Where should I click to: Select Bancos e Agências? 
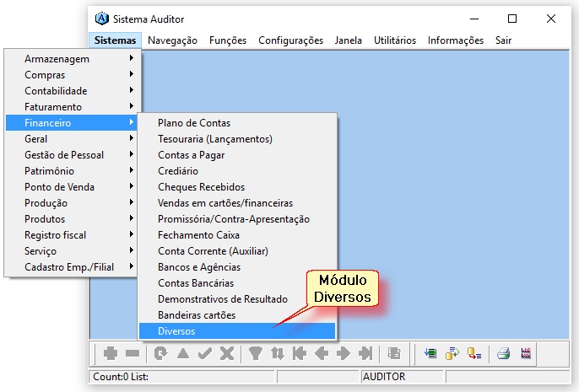[237, 267]
